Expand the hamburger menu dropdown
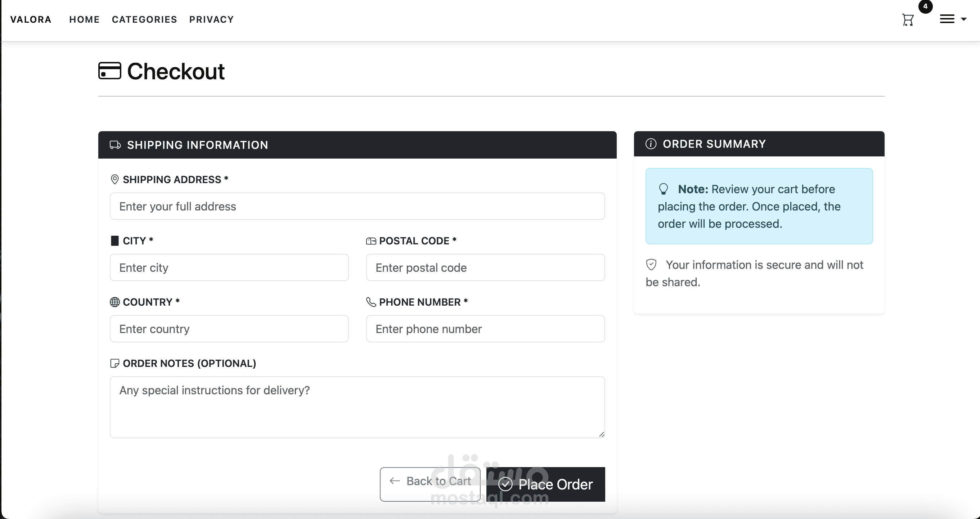980x519 pixels. [947, 19]
